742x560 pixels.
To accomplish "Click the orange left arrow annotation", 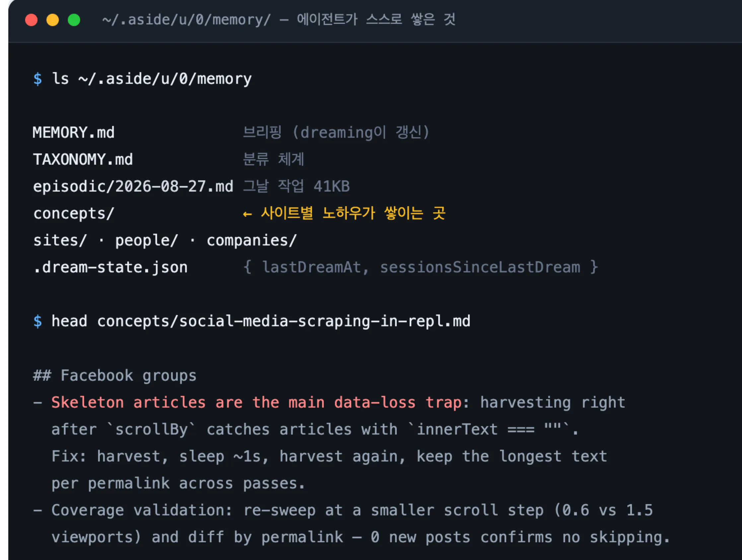I will pyautogui.click(x=247, y=214).
